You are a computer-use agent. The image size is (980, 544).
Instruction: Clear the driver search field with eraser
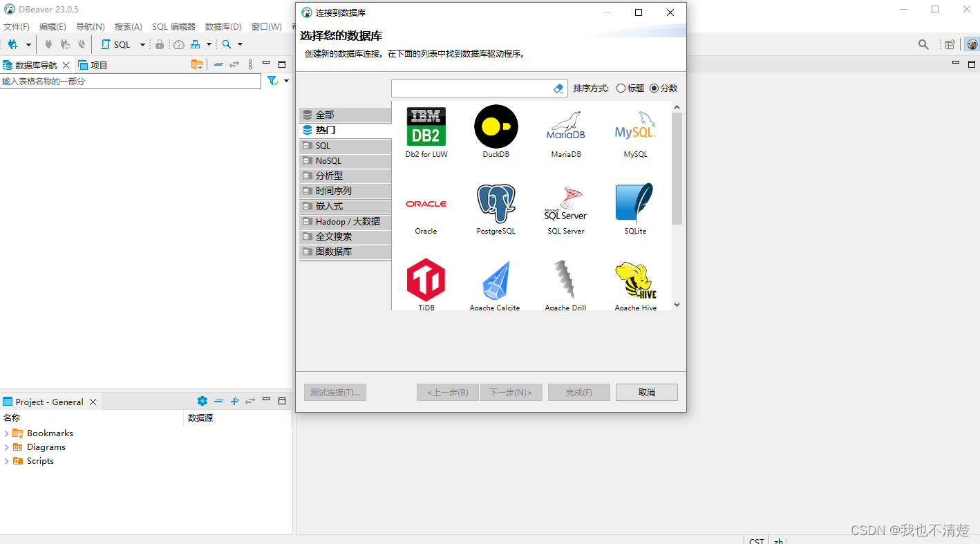[x=558, y=88]
